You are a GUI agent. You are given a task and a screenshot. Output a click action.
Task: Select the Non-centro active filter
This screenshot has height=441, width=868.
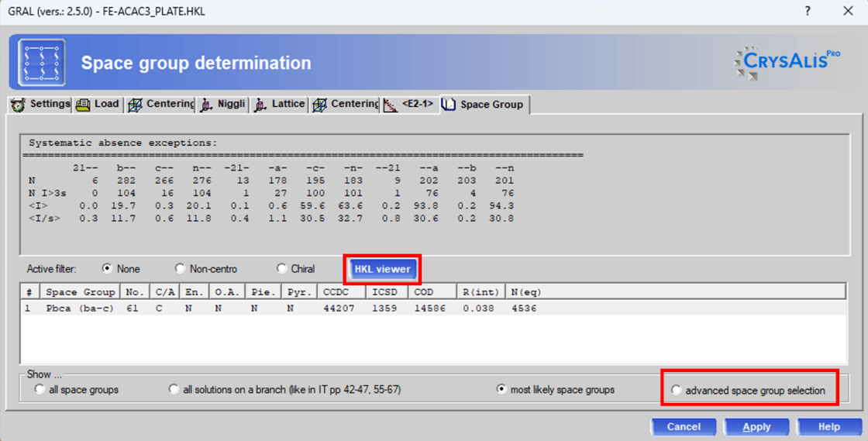pyautogui.click(x=181, y=269)
